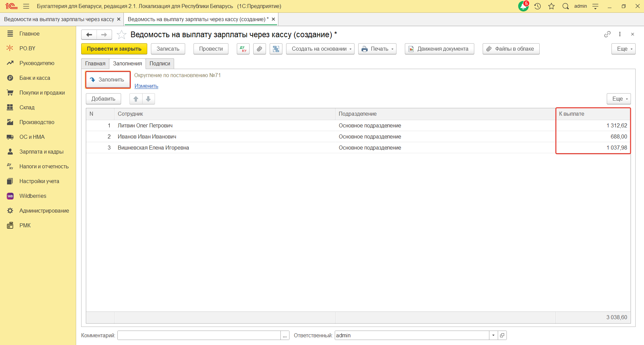Open Зарплата и кадры section in sidebar
The image size is (644, 345).
pos(41,152)
